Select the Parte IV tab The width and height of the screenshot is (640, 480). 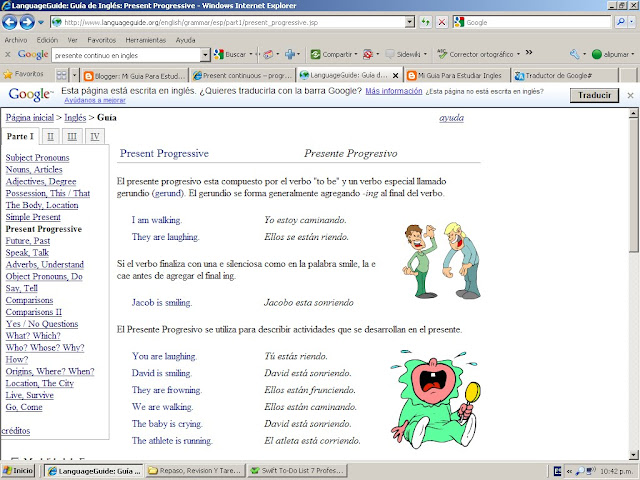tap(95, 136)
